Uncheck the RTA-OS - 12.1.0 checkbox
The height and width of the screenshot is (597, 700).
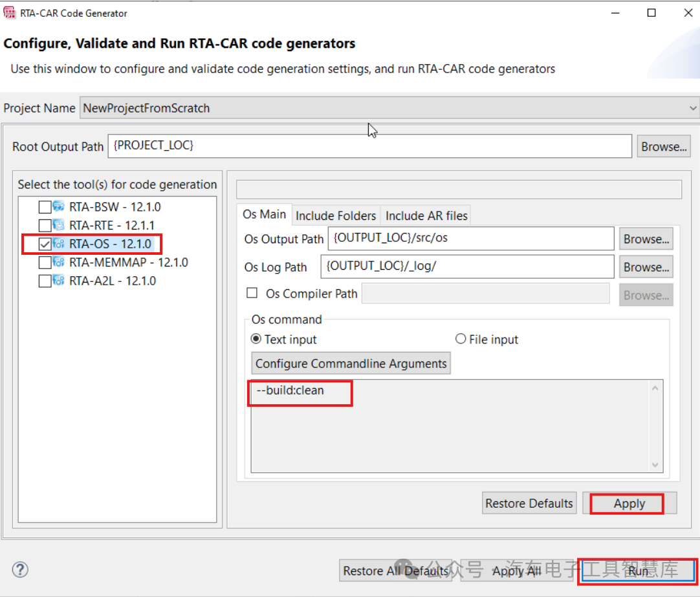45,244
